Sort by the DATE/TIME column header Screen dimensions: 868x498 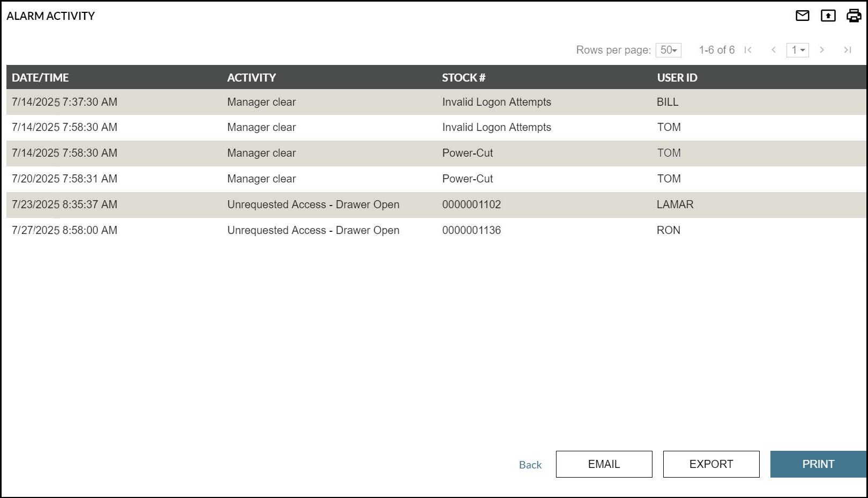pyautogui.click(x=40, y=77)
